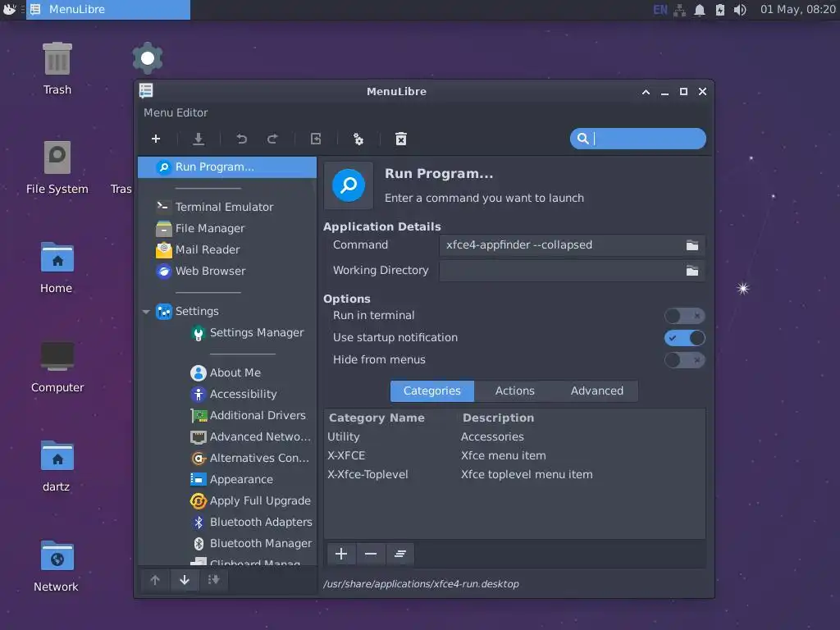Select Accessibility entry in tree
Viewport: 840px width, 630px height.
coord(227,394)
